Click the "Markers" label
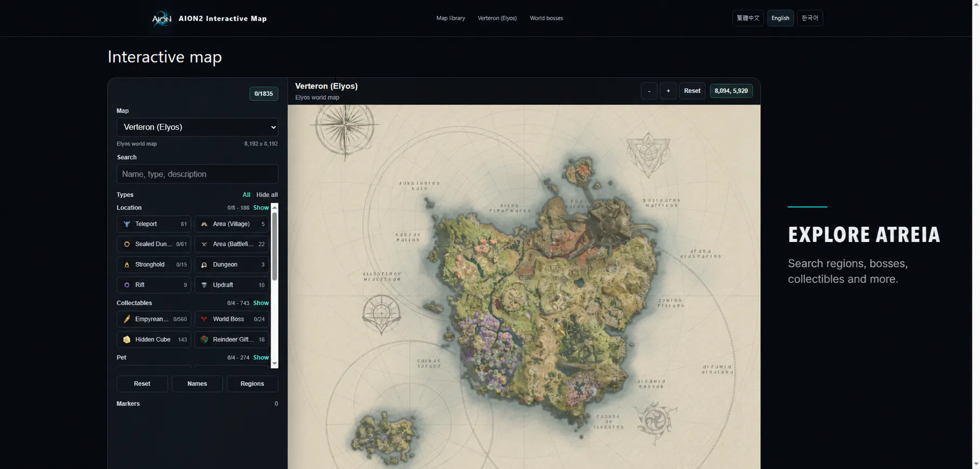Image resolution: width=980 pixels, height=469 pixels. [x=128, y=404]
